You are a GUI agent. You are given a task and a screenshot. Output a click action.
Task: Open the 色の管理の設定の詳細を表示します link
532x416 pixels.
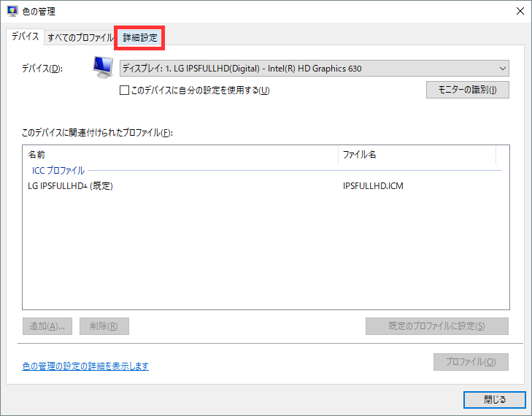tap(85, 366)
